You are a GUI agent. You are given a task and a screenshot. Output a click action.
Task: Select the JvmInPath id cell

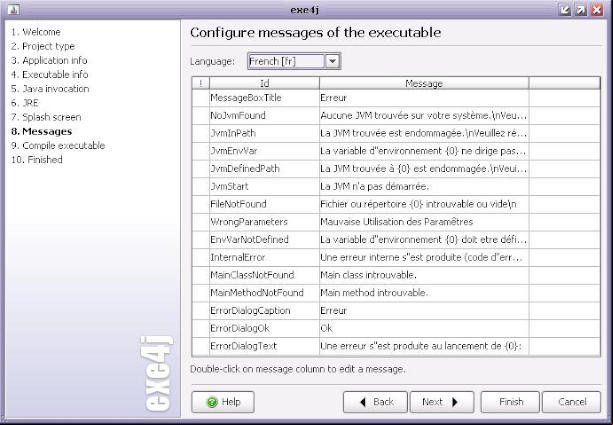264,133
